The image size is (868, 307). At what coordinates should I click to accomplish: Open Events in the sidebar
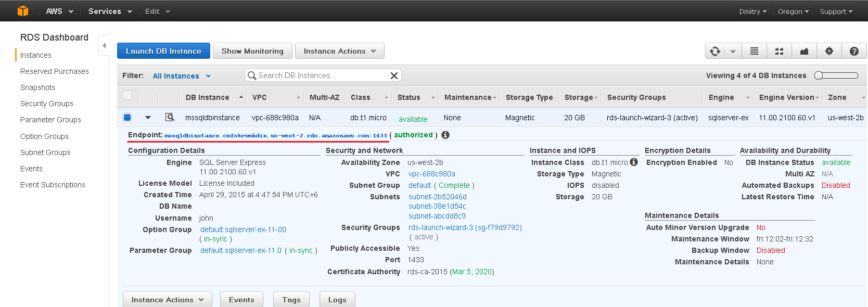(x=31, y=169)
